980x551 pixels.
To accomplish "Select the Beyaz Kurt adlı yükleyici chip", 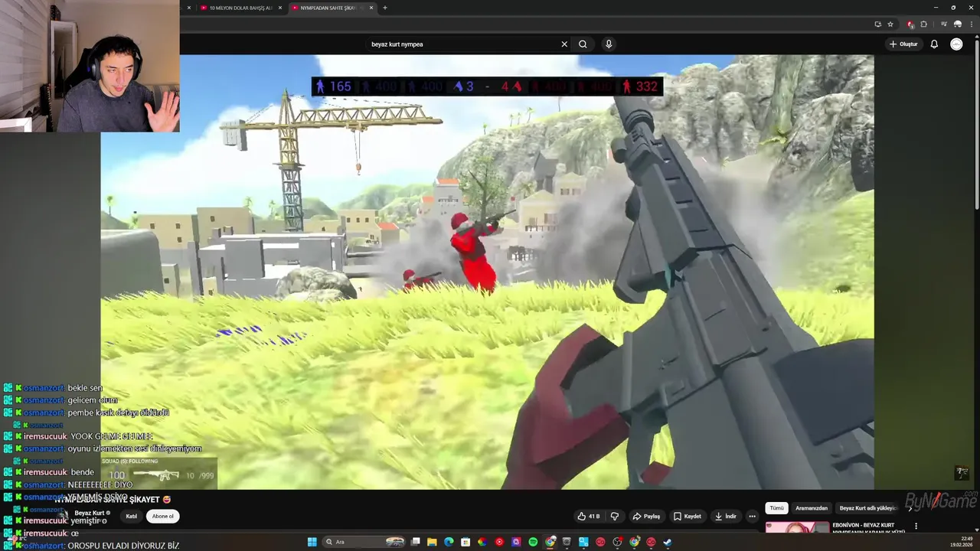I will coord(867,508).
